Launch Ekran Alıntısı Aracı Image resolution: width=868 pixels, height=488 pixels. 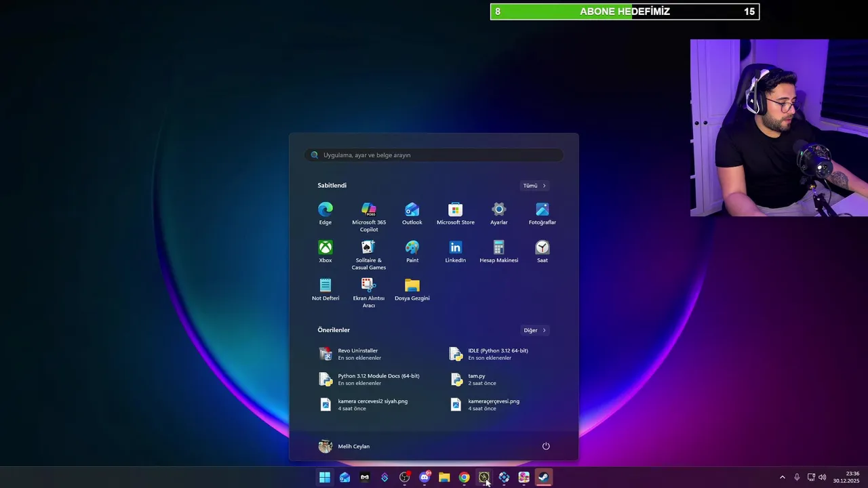[369, 293]
